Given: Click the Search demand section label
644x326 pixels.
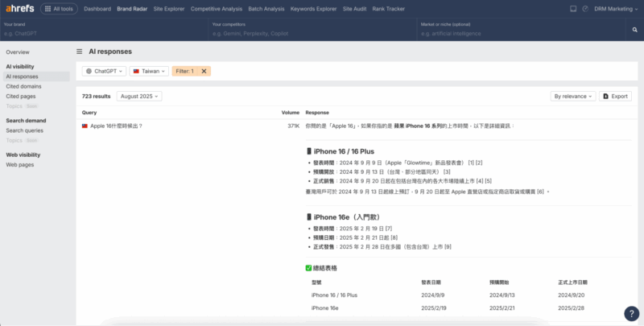Looking at the screenshot, I should [26, 120].
